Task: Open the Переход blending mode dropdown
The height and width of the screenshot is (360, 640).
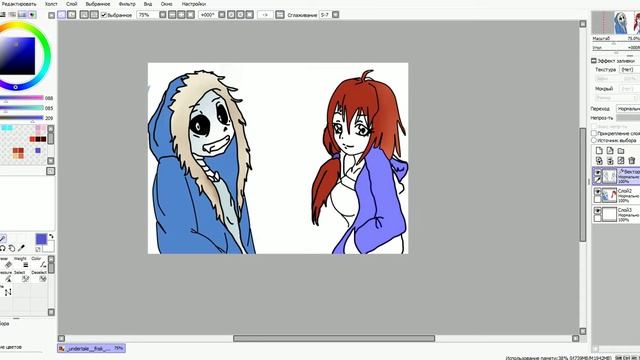Action: [628, 109]
